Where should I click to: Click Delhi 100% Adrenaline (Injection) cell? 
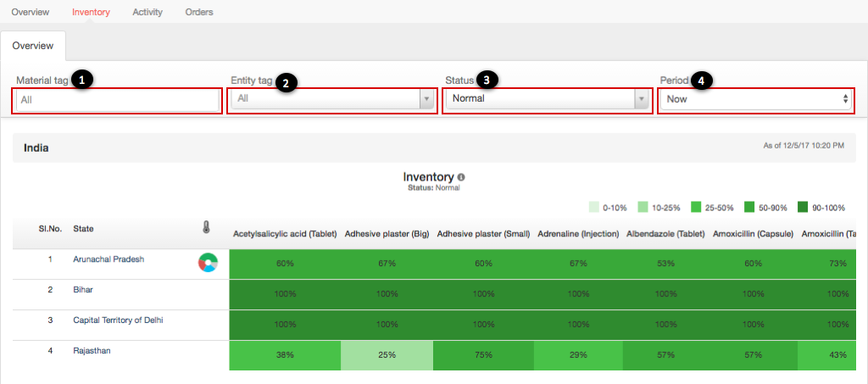pyautogui.click(x=578, y=325)
